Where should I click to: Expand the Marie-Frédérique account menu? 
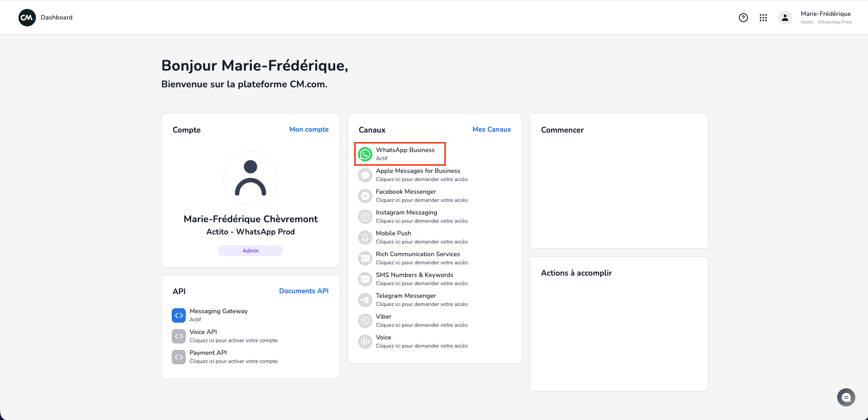coord(825,18)
